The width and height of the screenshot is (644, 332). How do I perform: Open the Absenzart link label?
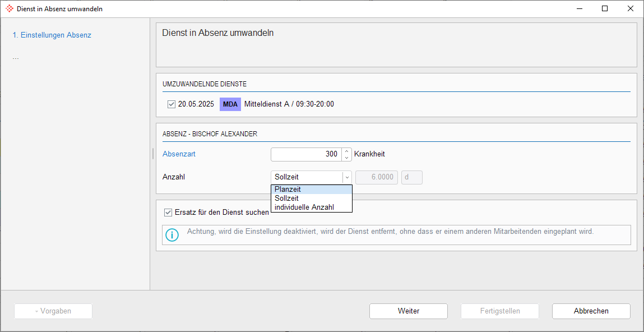pyautogui.click(x=179, y=154)
